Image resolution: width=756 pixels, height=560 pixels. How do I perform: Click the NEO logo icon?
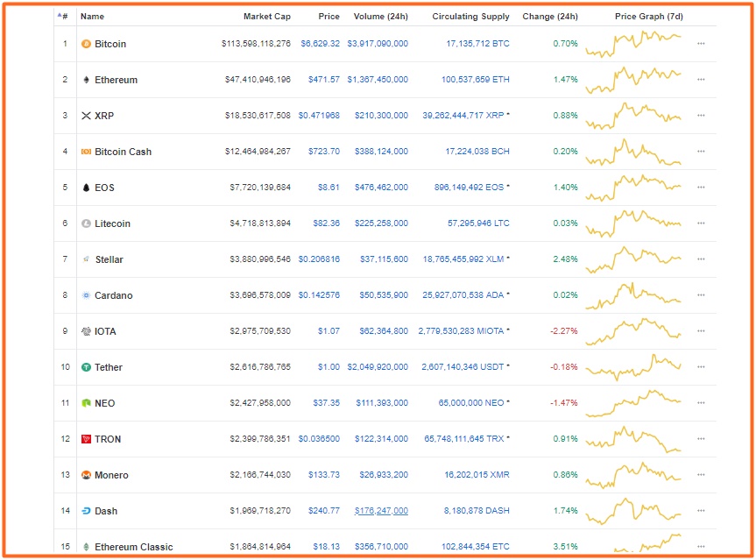[x=86, y=403]
